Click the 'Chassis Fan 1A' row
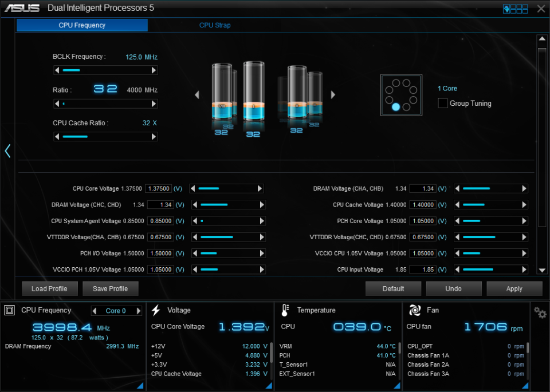 pyautogui.click(x=466, y=355)
